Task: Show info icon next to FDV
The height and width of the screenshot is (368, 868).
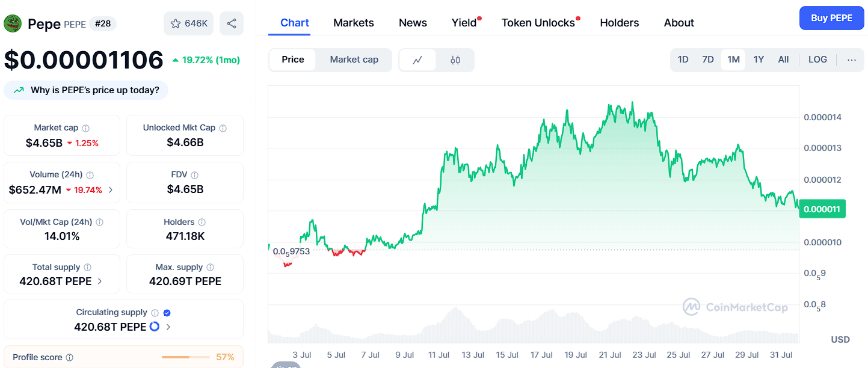Action: click(x=195, y=175)
